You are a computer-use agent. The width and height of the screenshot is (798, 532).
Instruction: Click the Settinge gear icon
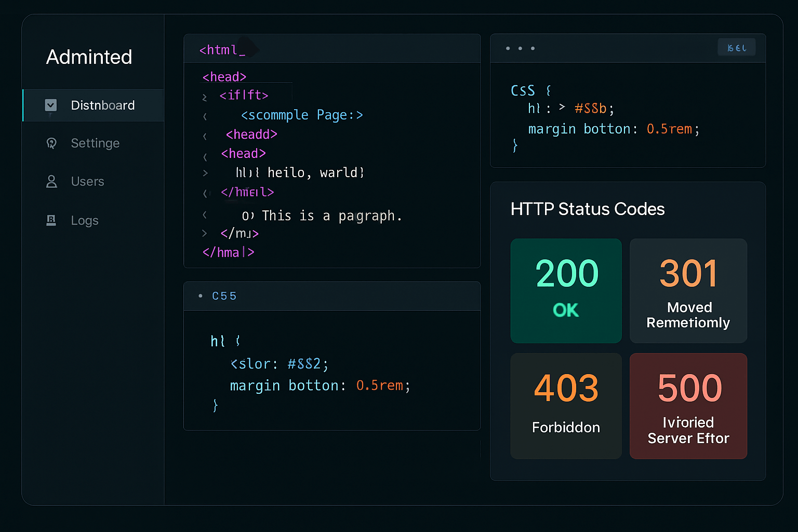pyautogui.click(x=51, y=143)
